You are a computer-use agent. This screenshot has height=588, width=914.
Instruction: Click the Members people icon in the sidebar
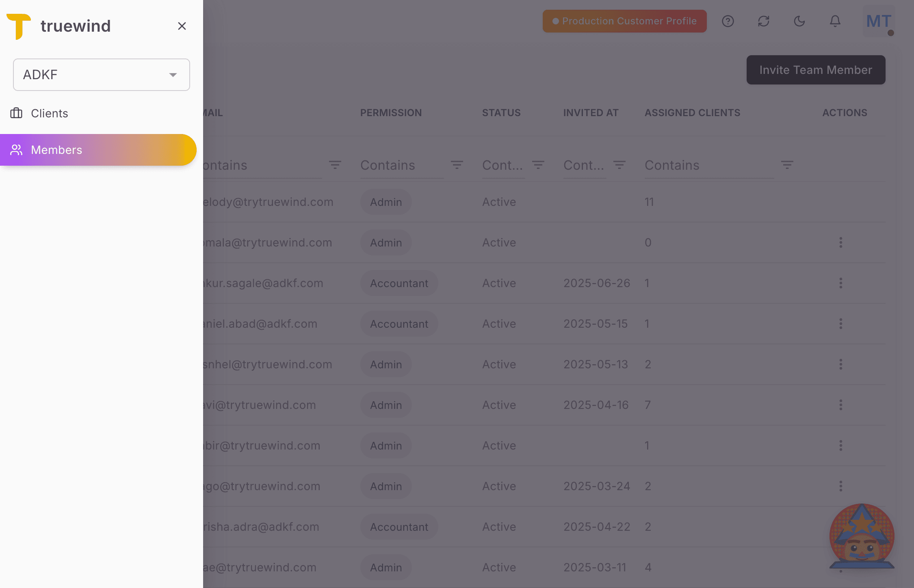[x=16, y=149]
